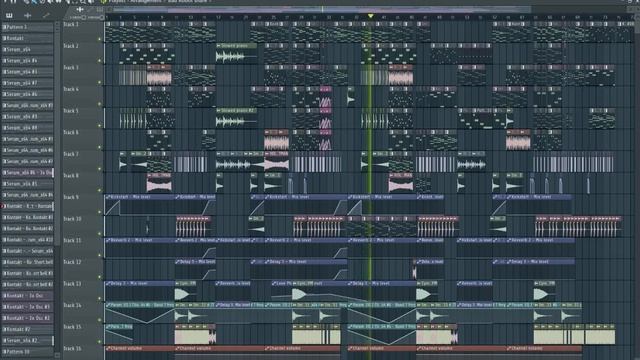The width and height of the screenshot is (640, 360).
Task: Click the playlist overview bar above the ruler
Action: (x=322, y=9)
